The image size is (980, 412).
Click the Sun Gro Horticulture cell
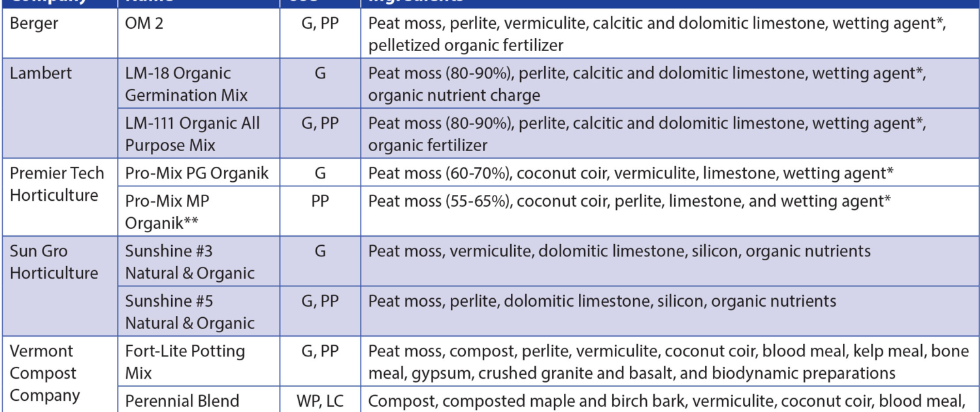[54, 262]
